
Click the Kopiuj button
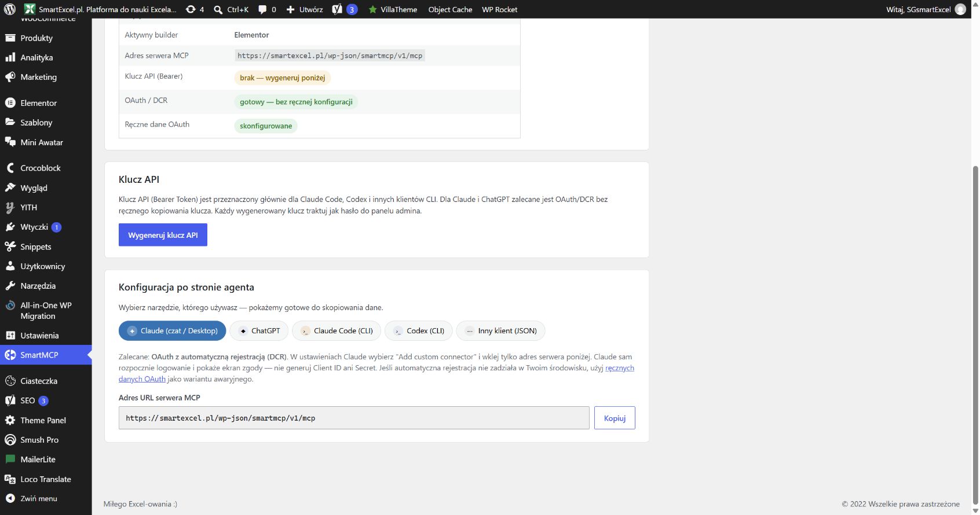615,418
